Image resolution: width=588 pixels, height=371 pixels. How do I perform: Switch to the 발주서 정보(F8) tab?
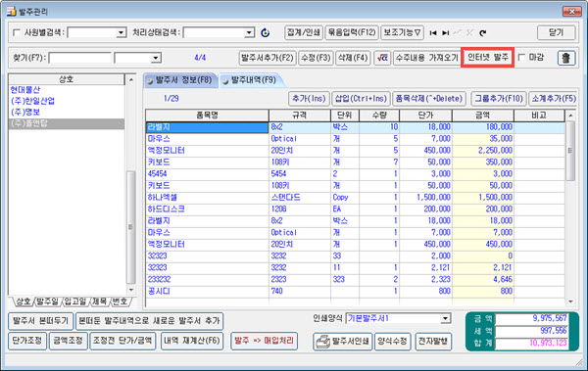coord(180,80)
